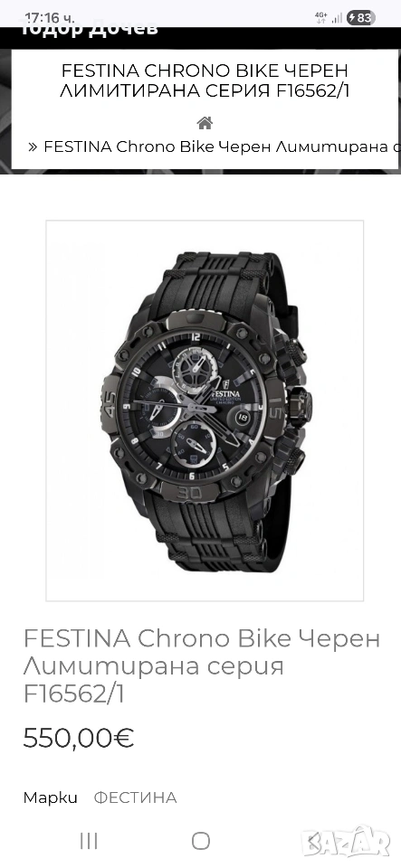Tap the home icon in the breadcrumb

pos(205,122)
